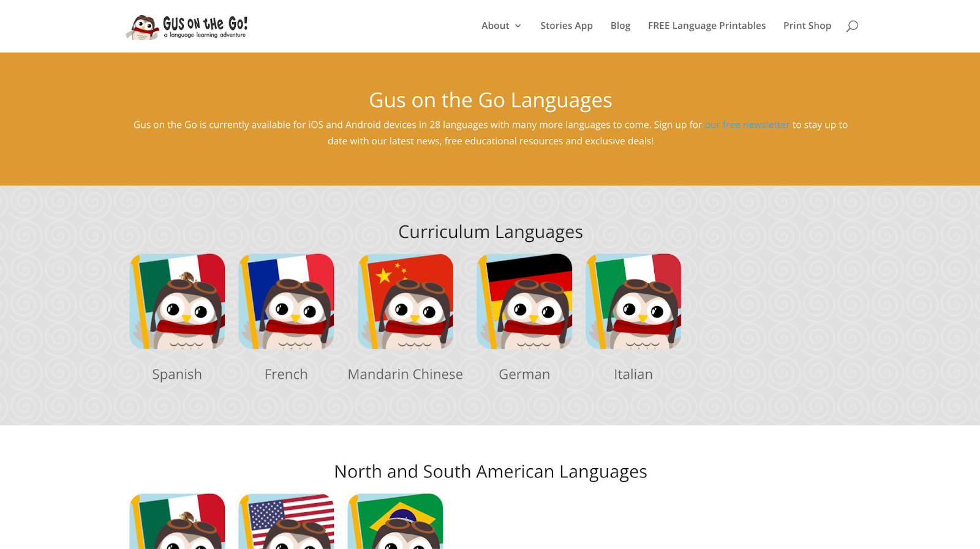The width and height of the screenshot is (980, 549).
Task: Expand the About menu chevron
Action: [518, 26]
